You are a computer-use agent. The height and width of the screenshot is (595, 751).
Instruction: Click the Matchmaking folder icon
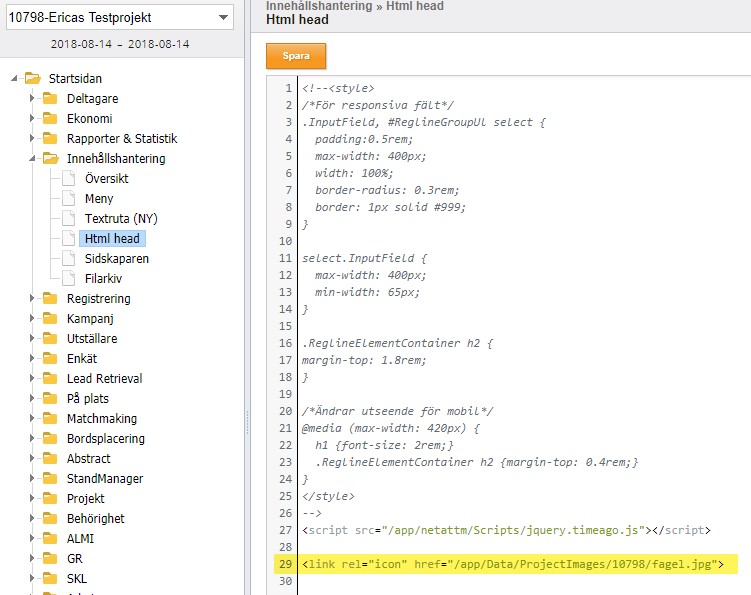(x=50, y=418)
